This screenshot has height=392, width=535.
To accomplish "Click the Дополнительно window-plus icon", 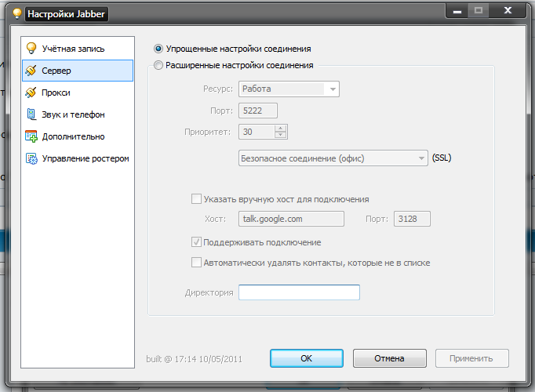I will (31, 136).
